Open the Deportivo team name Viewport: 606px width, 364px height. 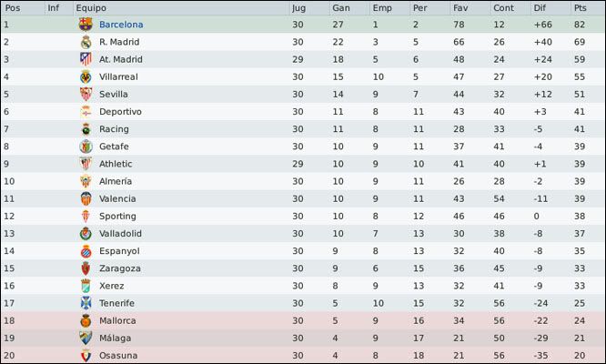click(120, 112)
